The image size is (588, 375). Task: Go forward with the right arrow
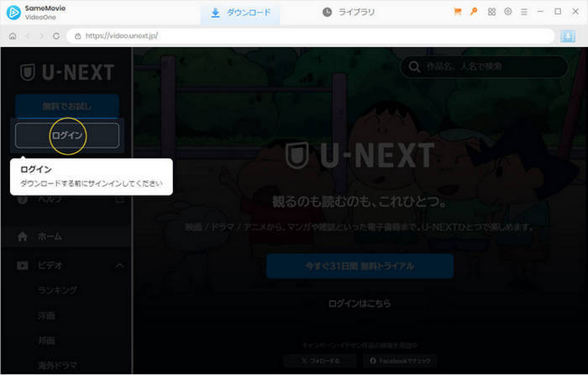[x=42, y=36]
